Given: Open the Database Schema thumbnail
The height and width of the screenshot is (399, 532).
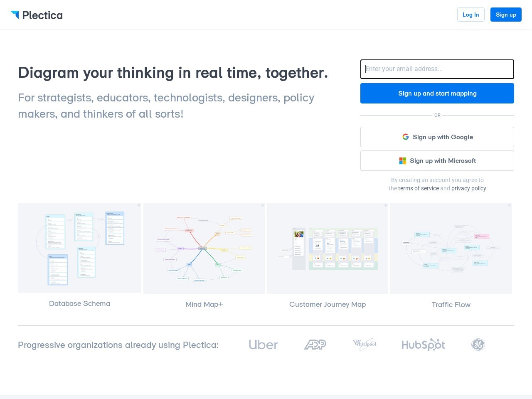Looking at the screenshot, I should [x=79, y=248].
